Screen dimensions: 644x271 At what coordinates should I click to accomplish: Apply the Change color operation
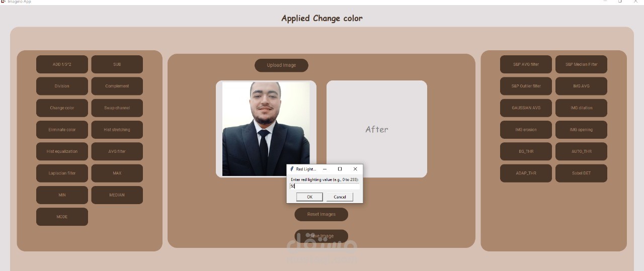click(x=62, y=108)
